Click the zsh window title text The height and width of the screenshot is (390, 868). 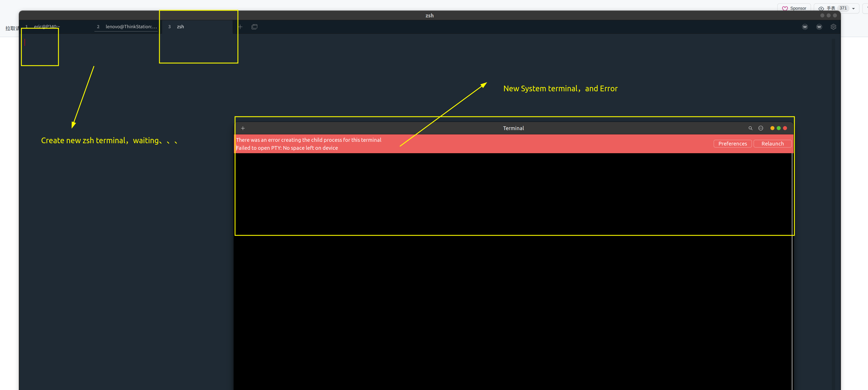pyautogui.click(x=430, y=15)
